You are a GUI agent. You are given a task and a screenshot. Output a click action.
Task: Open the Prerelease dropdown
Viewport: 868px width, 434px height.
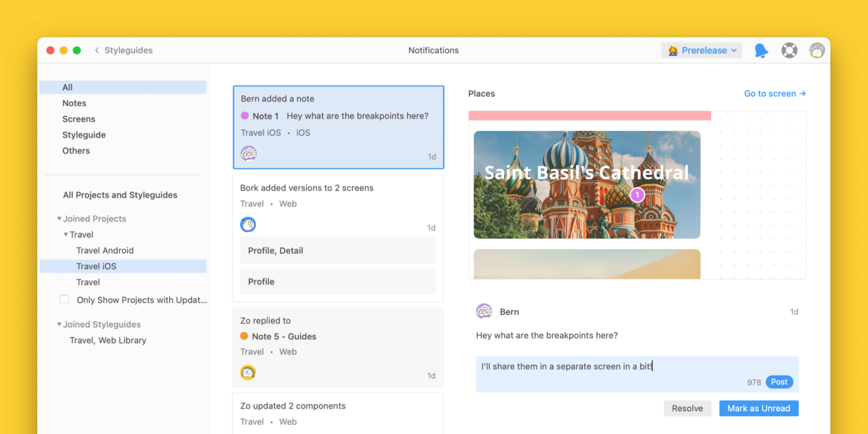click(702, 50)
